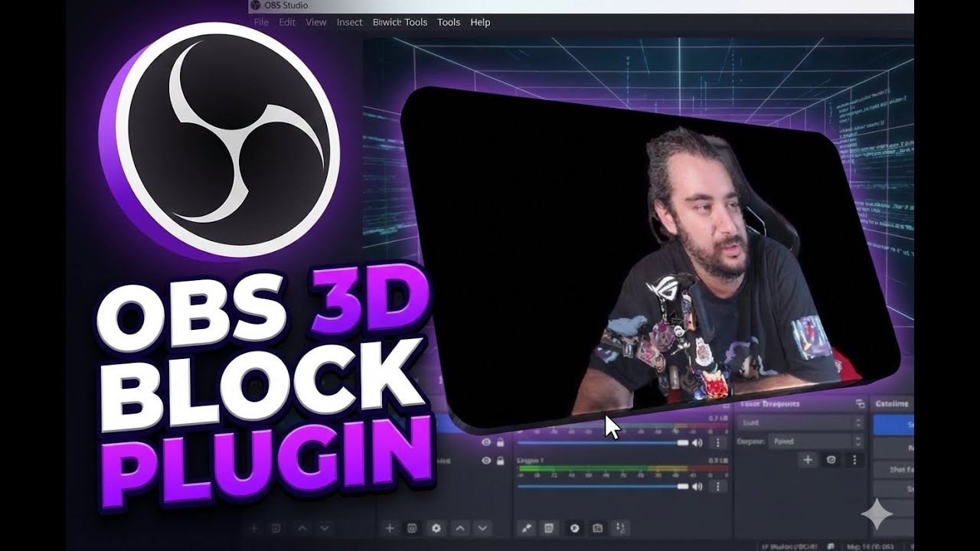Click the round middle audio mixer footer icon
This screenshot has width=980, height=551.
coord(574,528)
